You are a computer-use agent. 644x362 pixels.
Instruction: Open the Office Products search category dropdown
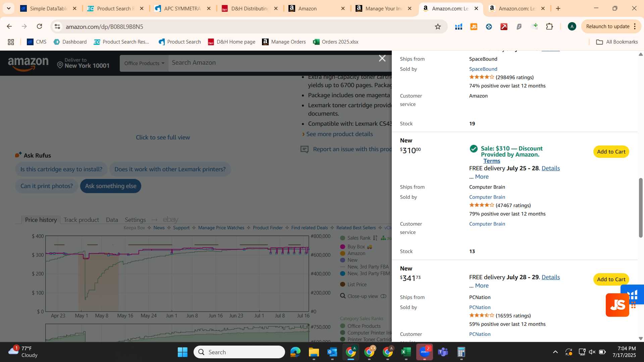pos(144,63)
